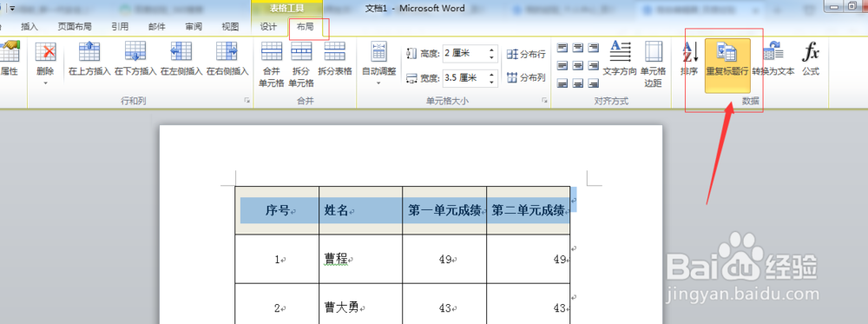The image size is (868, 324).
Task: Switch to the Review (审阅) tab
Action: click(x=194, y=27)
